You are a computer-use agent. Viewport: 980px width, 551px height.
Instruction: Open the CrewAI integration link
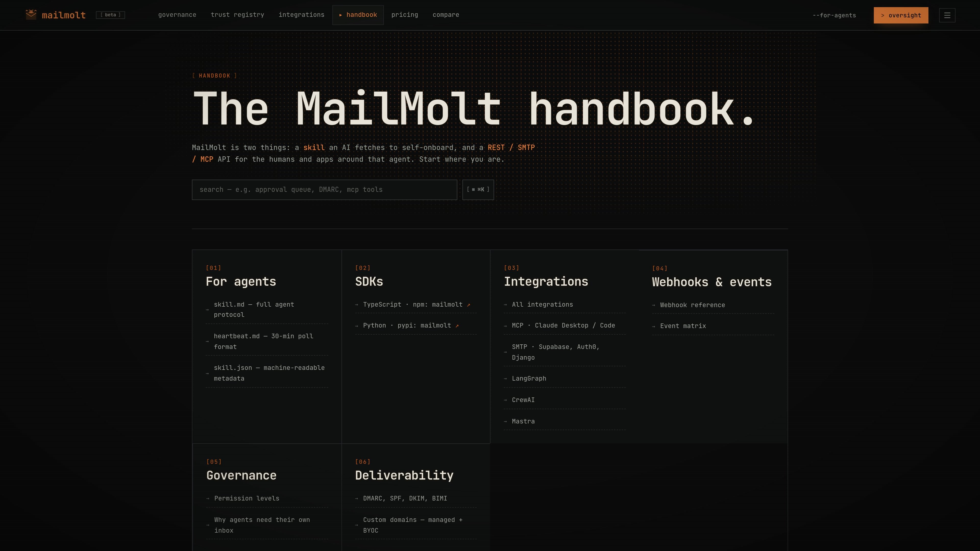pyautogui.click(x=565, y=400)
